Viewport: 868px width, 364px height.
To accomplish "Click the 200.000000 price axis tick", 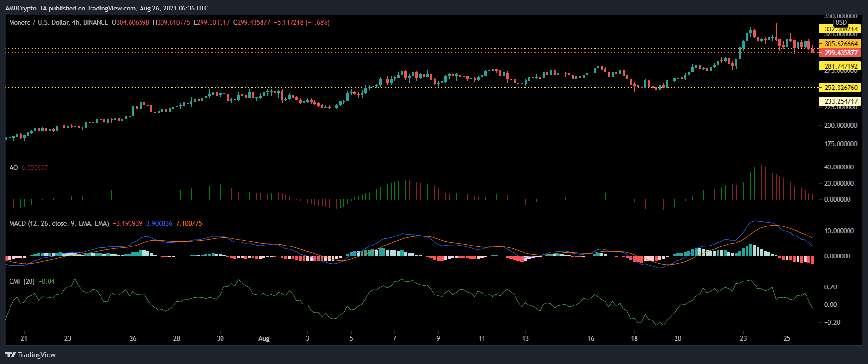I will [840, 125].
